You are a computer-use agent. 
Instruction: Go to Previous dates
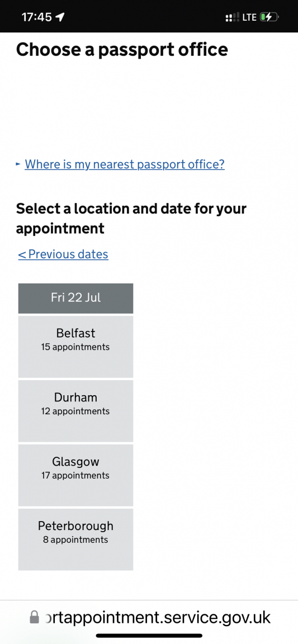click(x=63, y=254)
